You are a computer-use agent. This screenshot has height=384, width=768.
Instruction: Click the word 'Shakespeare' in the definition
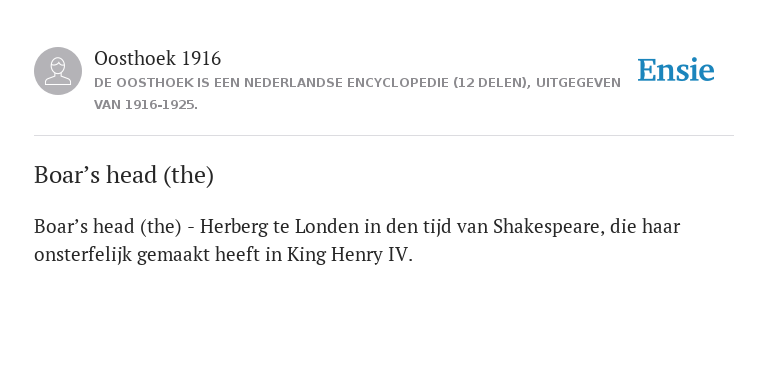coord(549,227)
